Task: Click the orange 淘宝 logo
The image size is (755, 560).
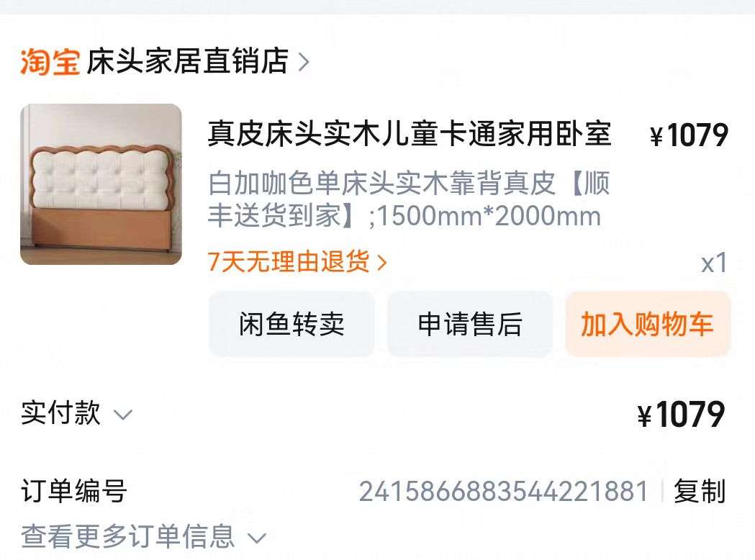Action: click(50, 61)
